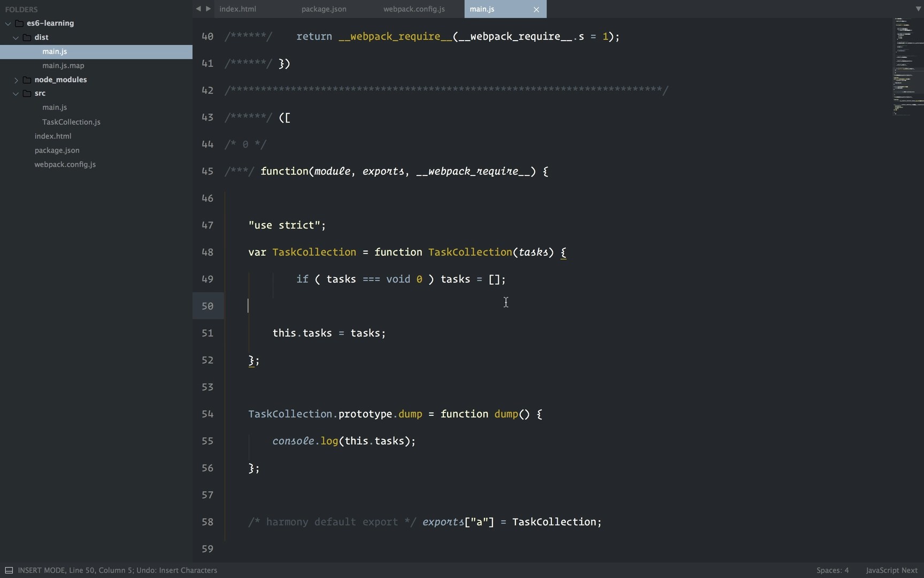Click line number 54 in gutter

click(207, 414)
